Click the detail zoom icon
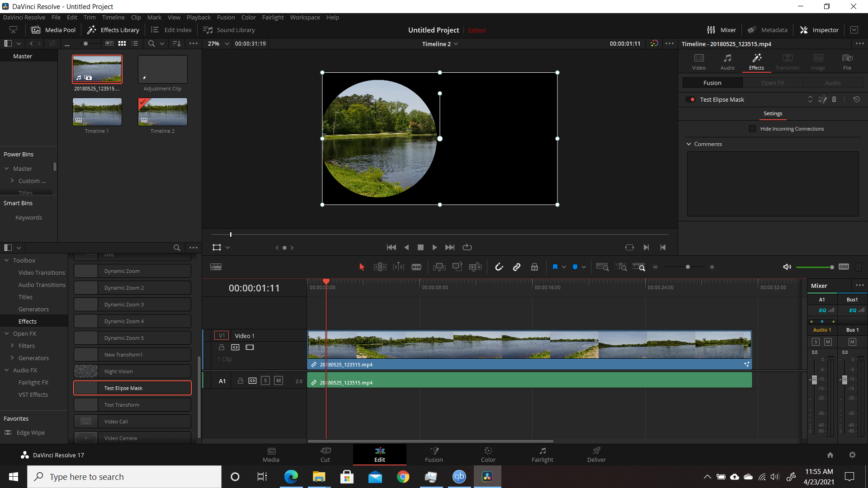 [x=621, y=267]
